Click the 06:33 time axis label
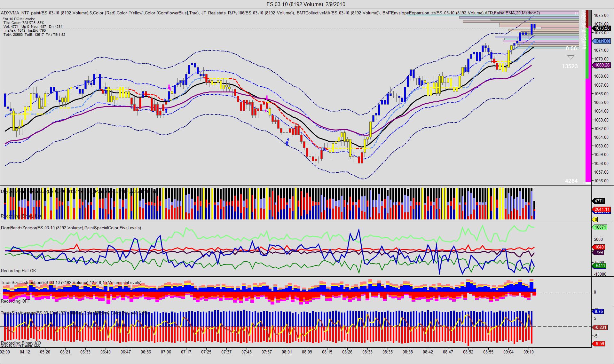The width and height of the screenshot is (614, 364). point(85,352)
